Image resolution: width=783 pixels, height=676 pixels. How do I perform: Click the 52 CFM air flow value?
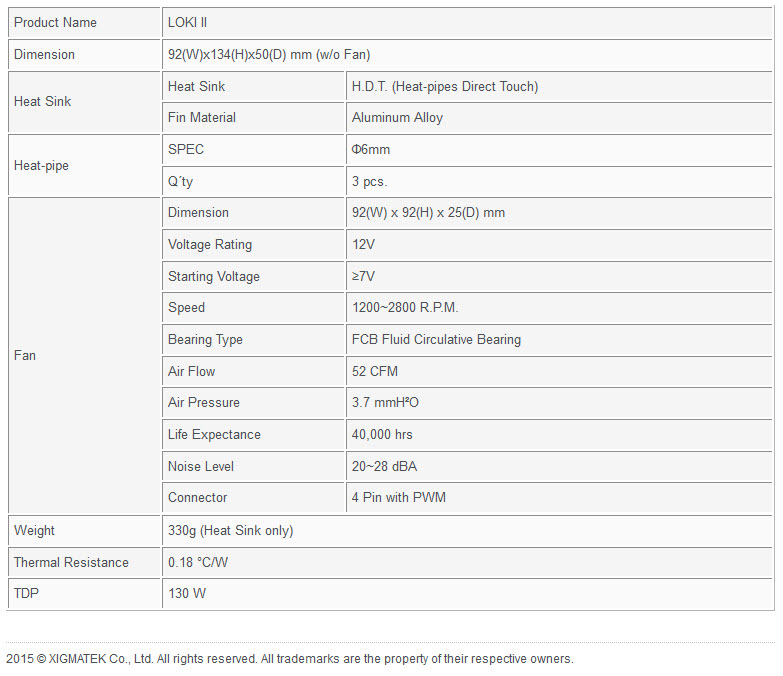(x=375, y=371)
